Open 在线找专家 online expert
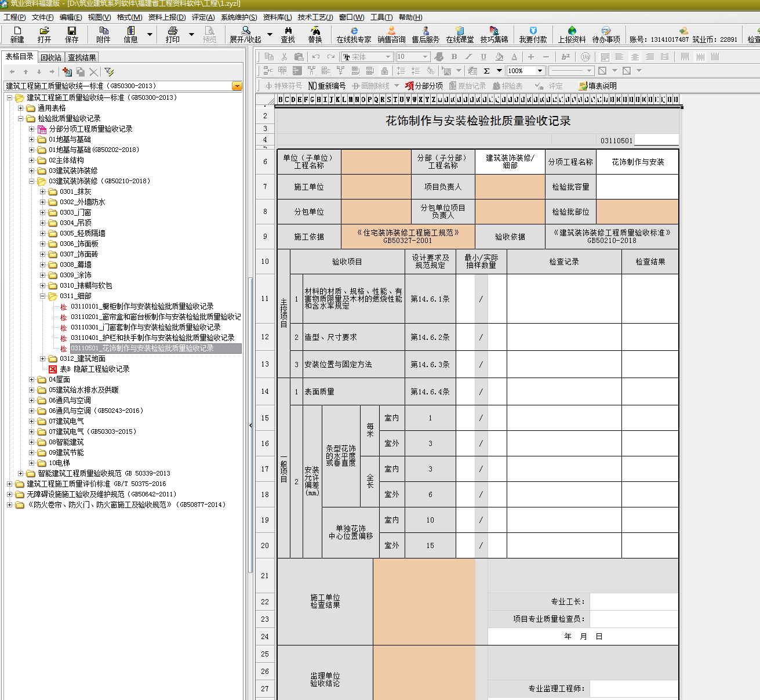 click(354, 35)
